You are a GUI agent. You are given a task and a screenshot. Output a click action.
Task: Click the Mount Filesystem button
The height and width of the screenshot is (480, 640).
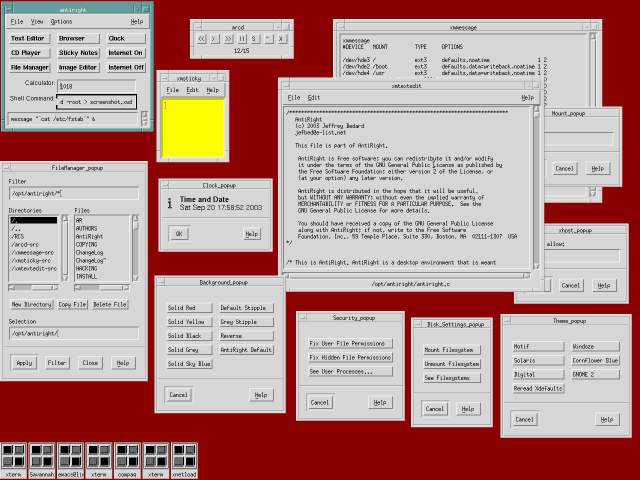[451, 350]
